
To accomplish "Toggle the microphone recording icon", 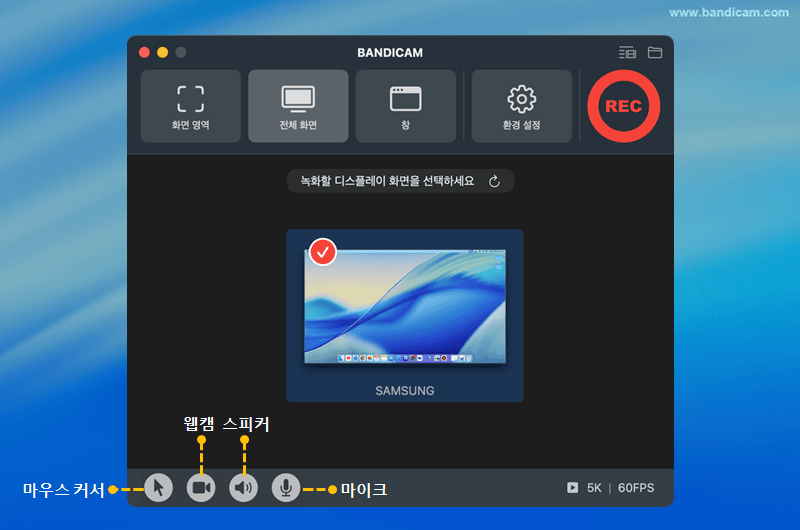I will [286, 488].
